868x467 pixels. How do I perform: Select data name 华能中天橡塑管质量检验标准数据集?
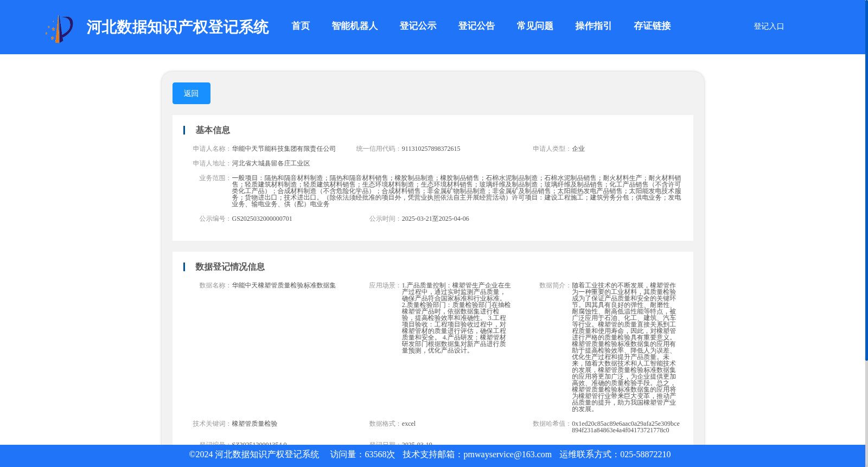tap(284, 285)
